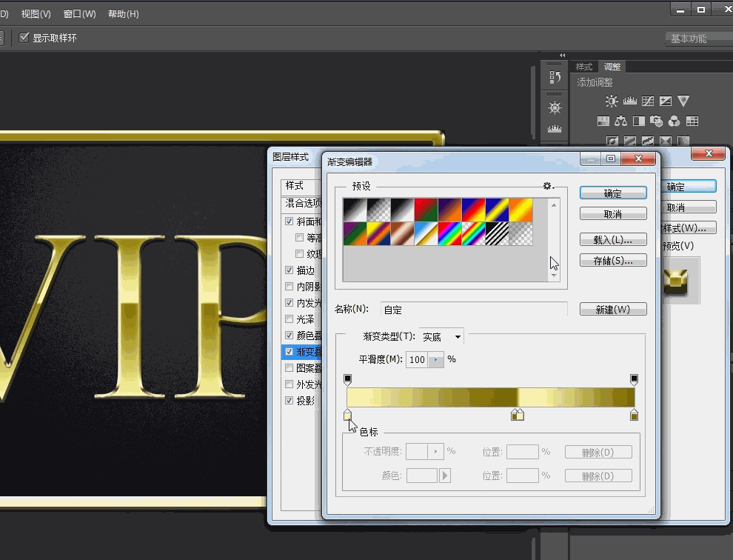Confirm gradient editor with 确定
Viewport: 733px width, 560px height.
coord(613,193)
